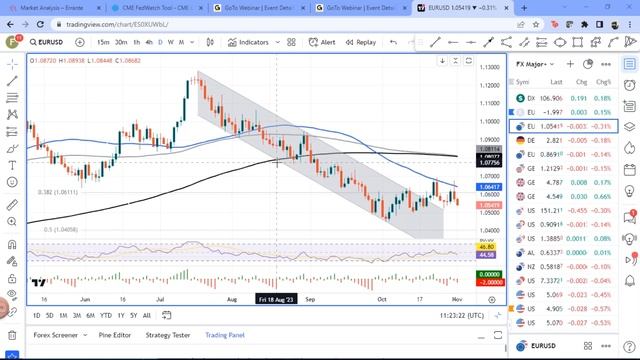Viewport: 640px width, 360px height.
Task: Open the go to date calendar icon
Action: tap(167, 315)
